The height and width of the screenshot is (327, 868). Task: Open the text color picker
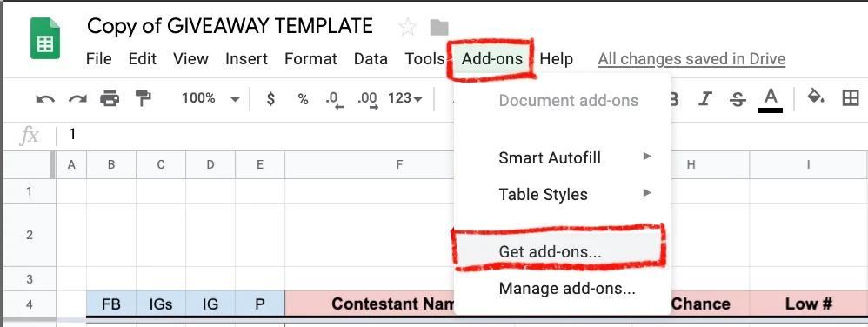tap(771, 100)
